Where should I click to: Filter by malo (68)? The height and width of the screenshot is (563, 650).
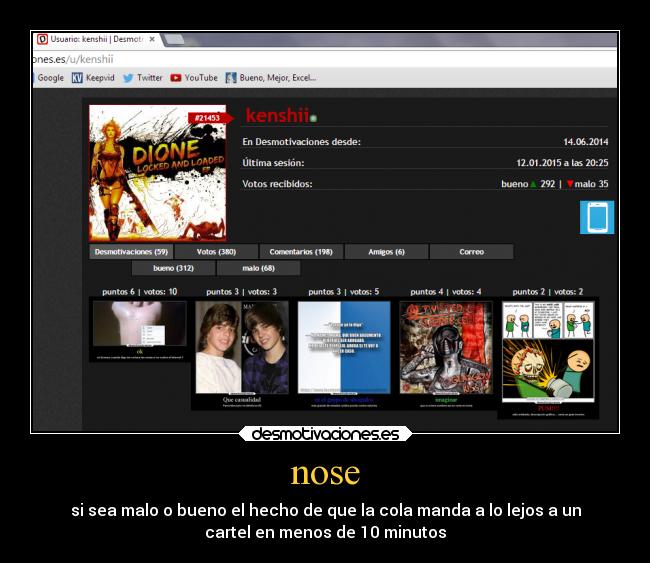point(258,268)
